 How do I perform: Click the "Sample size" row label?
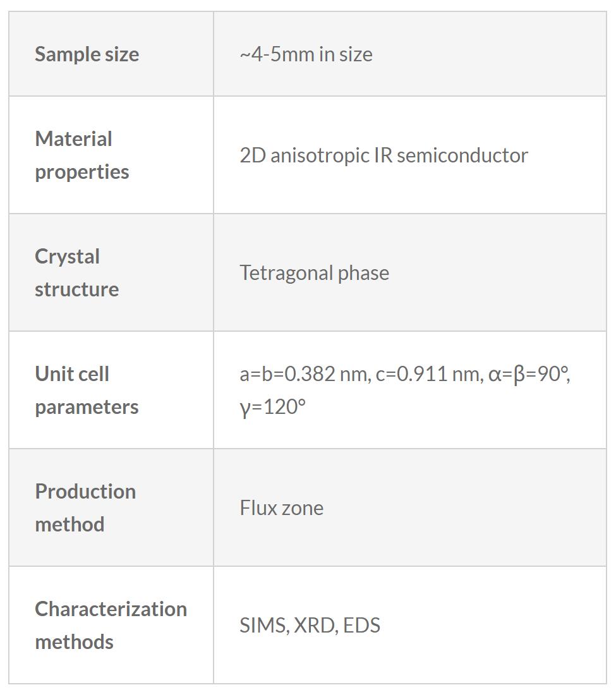click(x=87, y=54)
